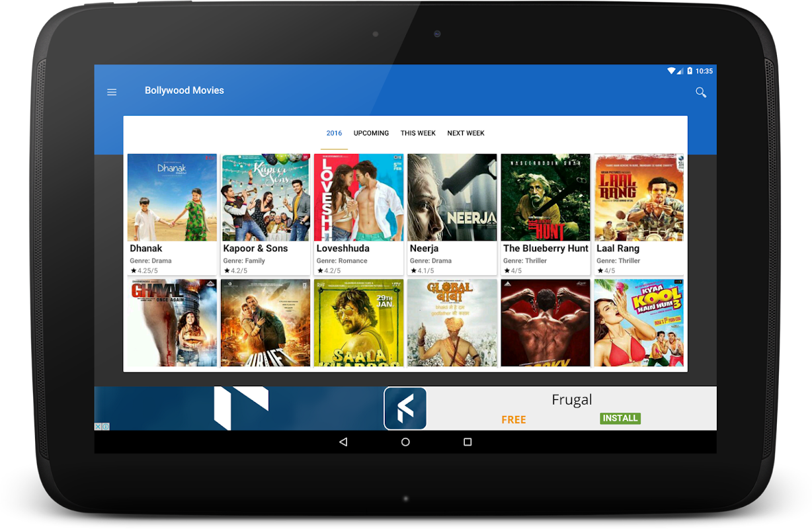
Task: Click Genre: Romance under Loveshhuda
Action: coord(342,261)
